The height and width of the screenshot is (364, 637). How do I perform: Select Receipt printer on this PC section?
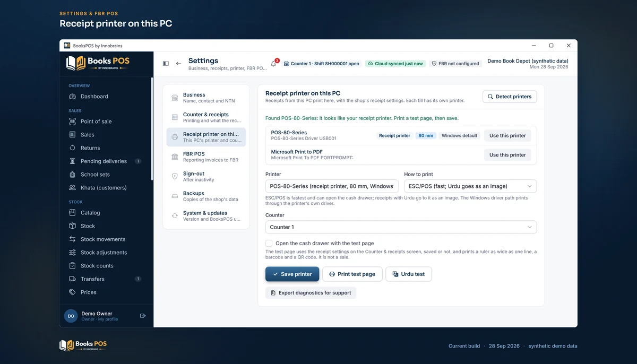click(x=206, y=137)
